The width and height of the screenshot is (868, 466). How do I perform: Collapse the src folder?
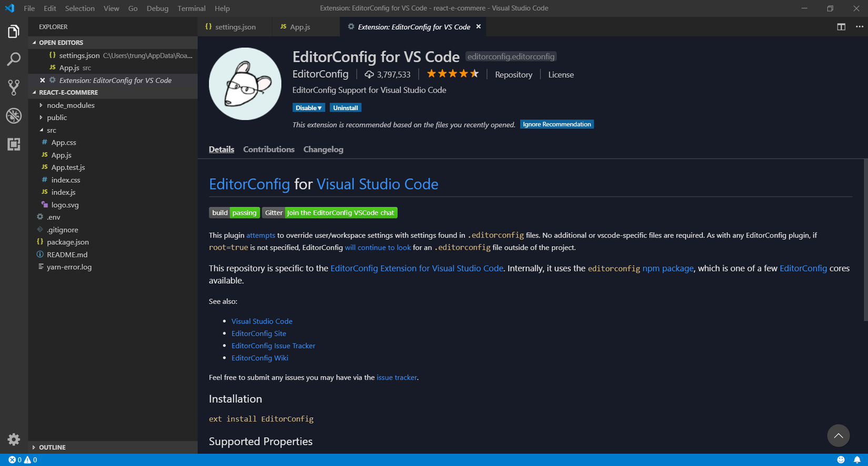point(41,130)
